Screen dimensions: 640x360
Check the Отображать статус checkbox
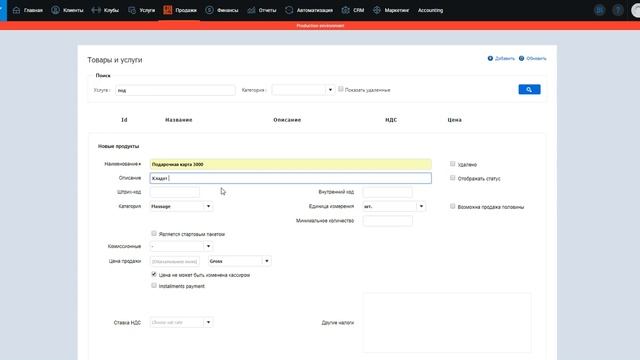pos(453,178)
